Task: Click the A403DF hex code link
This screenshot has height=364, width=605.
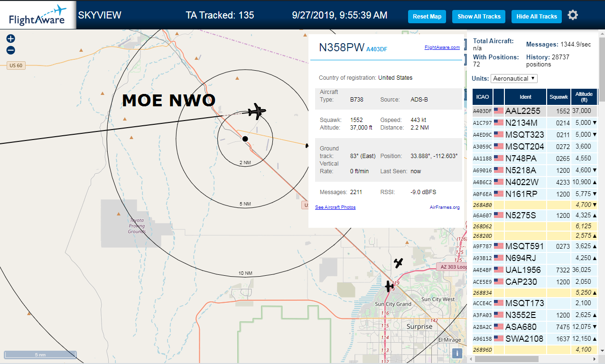Action: [x=377, y=49]
